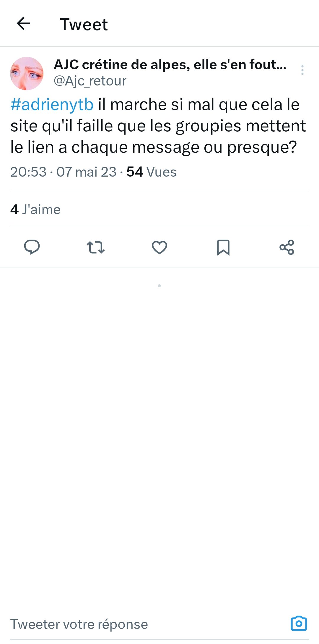
Task: Click the "07 mai 23" tweet date
Action: pyautogui.click(x=86, y=172)
